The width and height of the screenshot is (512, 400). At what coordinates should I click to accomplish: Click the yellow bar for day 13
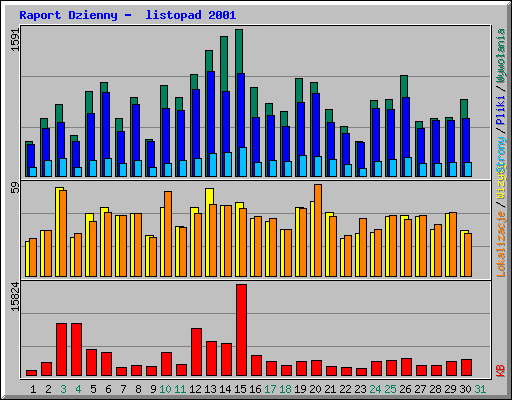(208, 232)
